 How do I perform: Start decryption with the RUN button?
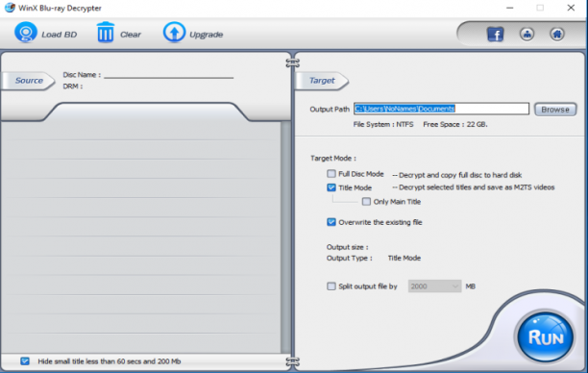[546, 337]
